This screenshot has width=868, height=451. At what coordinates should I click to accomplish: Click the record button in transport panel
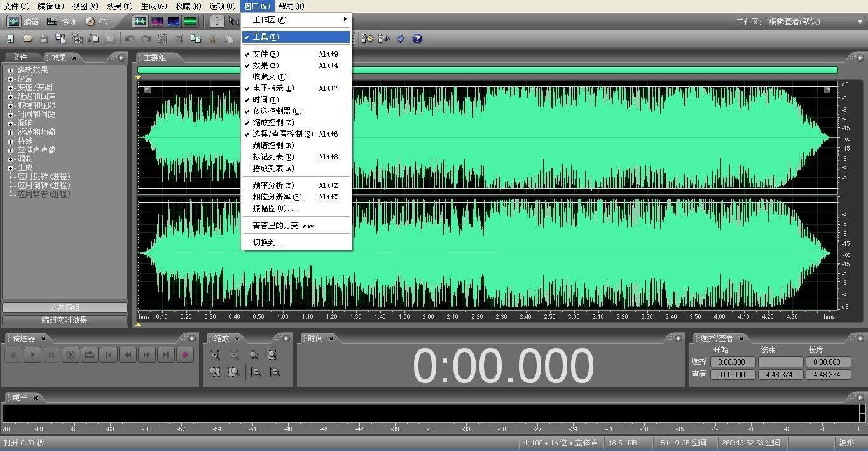(x=185, y=355)
